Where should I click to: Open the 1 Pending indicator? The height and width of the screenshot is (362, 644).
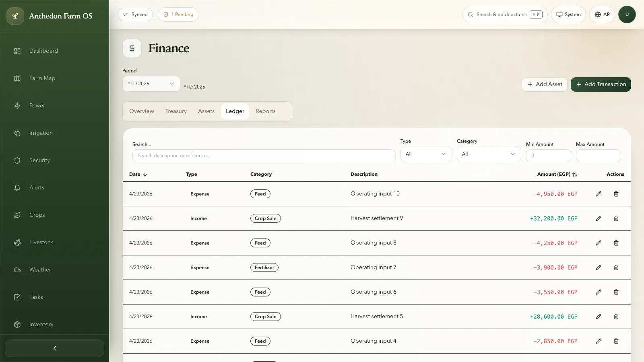178,14
